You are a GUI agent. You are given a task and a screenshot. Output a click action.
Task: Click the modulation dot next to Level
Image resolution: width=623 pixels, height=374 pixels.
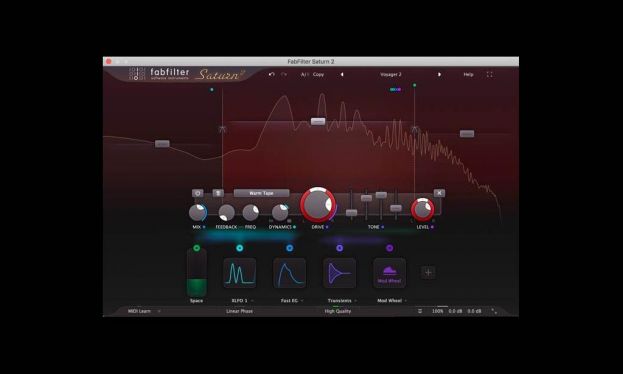tap(432, 227)
